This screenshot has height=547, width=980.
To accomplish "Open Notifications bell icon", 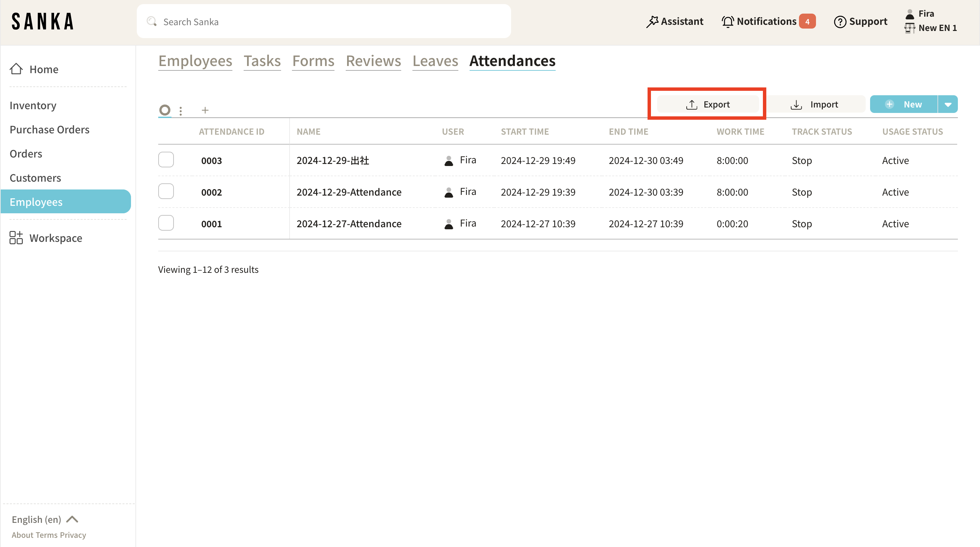I will tap(728, 22).
